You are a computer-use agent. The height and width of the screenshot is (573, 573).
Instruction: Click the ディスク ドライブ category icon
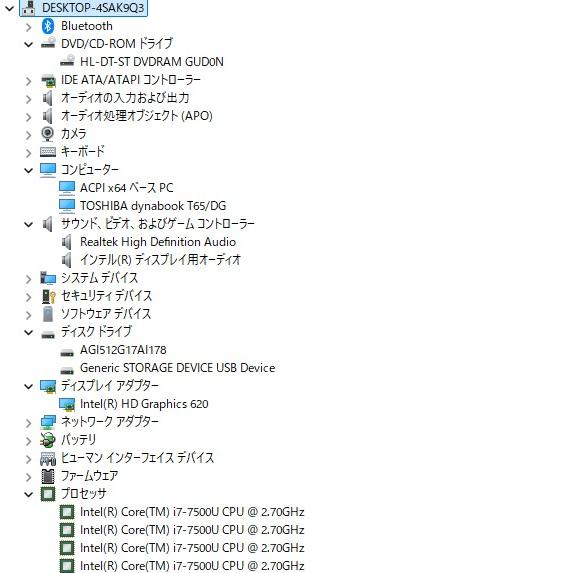pos(48,334)
